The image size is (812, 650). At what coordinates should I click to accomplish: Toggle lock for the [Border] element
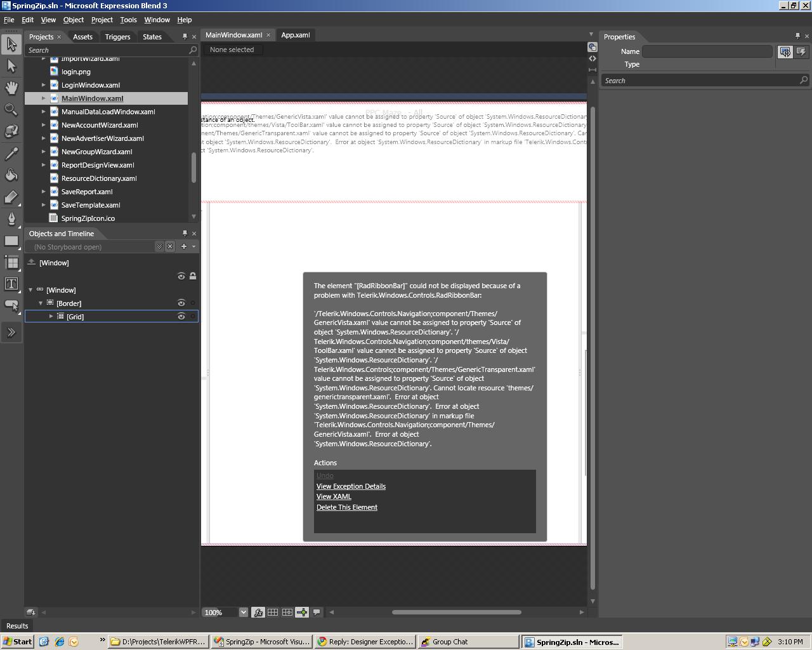coord(193,303)
